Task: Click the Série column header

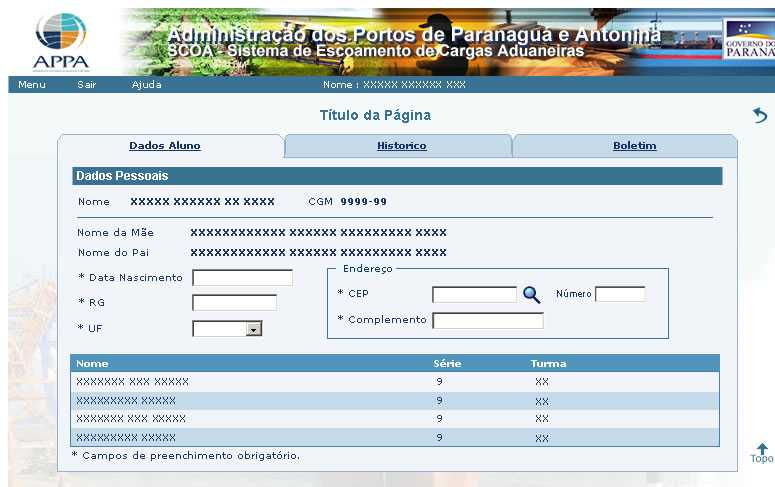Action: coord(447,363)
